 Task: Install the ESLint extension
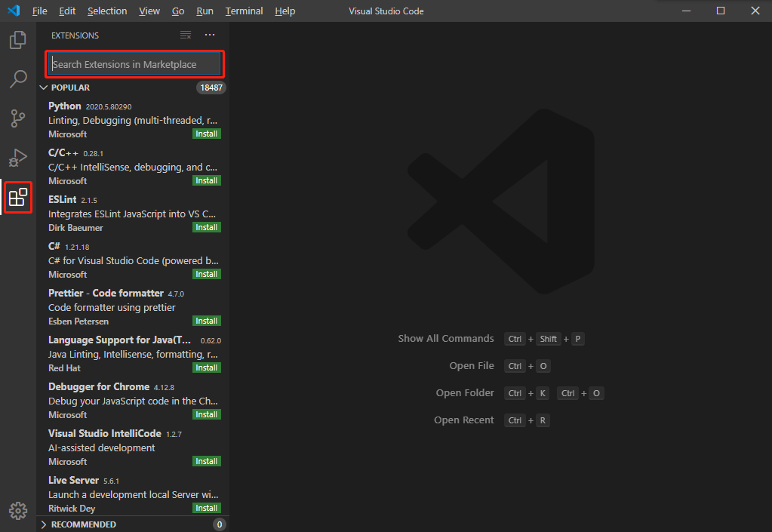(207, 227)
